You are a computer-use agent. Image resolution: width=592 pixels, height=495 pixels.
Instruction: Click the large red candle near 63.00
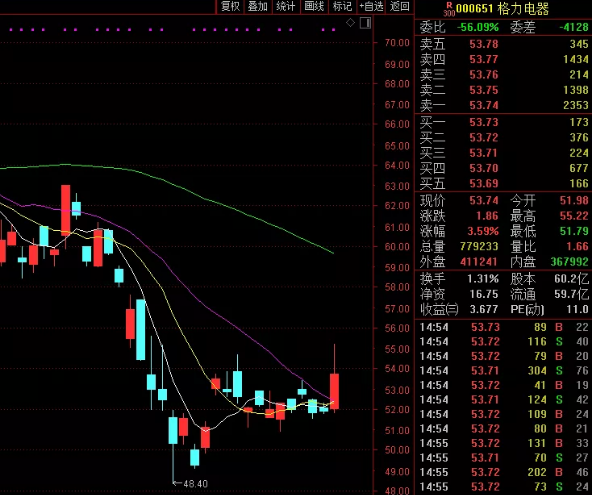[66, 210]
